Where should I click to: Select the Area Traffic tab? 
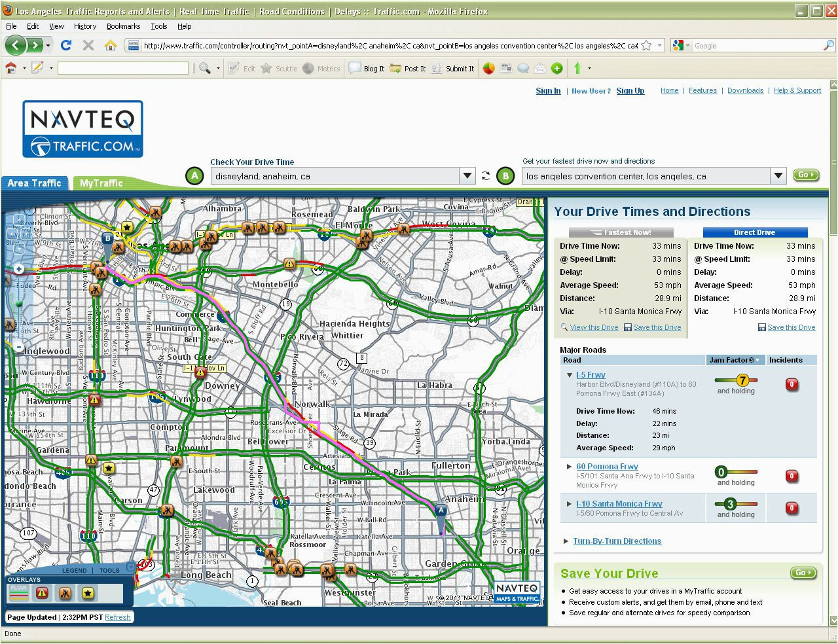[x=34, y=183]
